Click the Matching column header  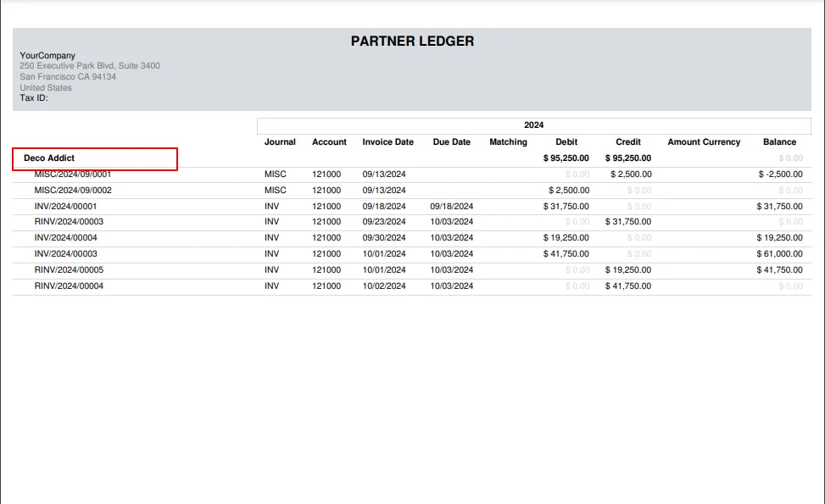(x=508, y=142)
